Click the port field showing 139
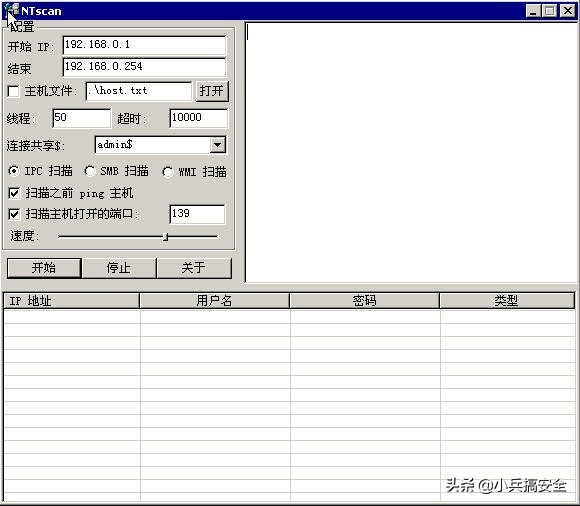 coord(197,214)
